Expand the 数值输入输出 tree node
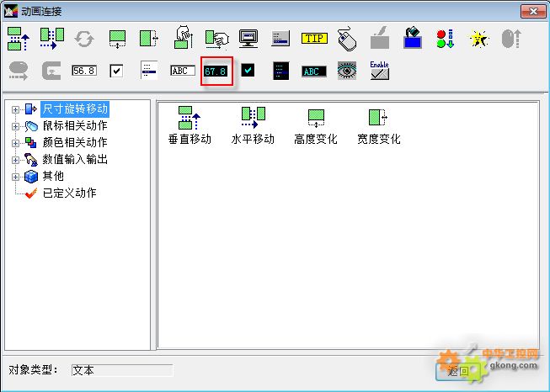 tap(15, 160)
